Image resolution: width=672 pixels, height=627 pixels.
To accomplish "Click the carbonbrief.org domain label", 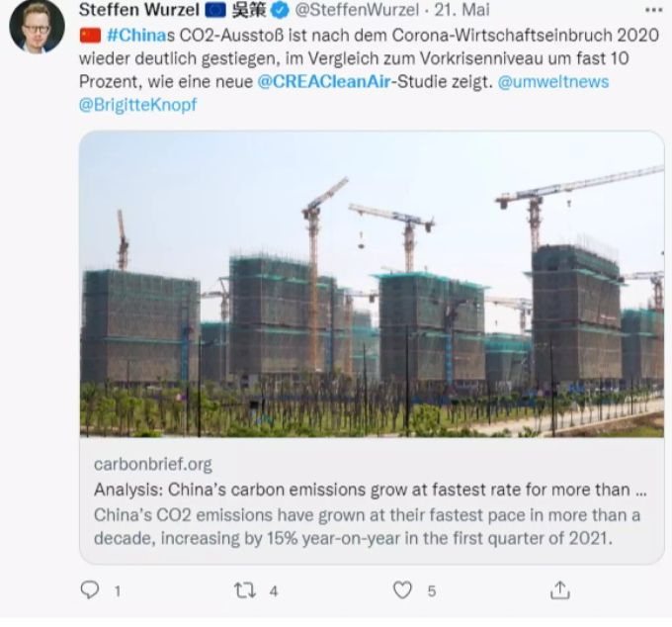I will click(153, 465).
